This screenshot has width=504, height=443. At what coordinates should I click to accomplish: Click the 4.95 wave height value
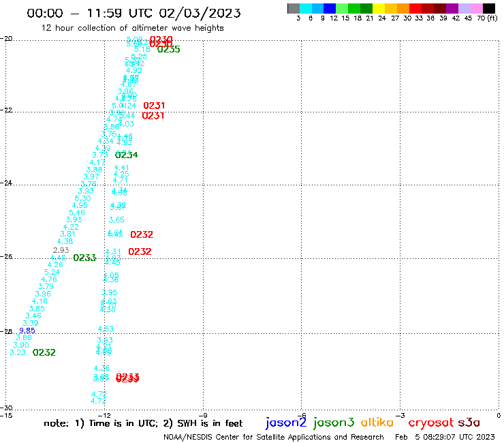tap(80, 205)
